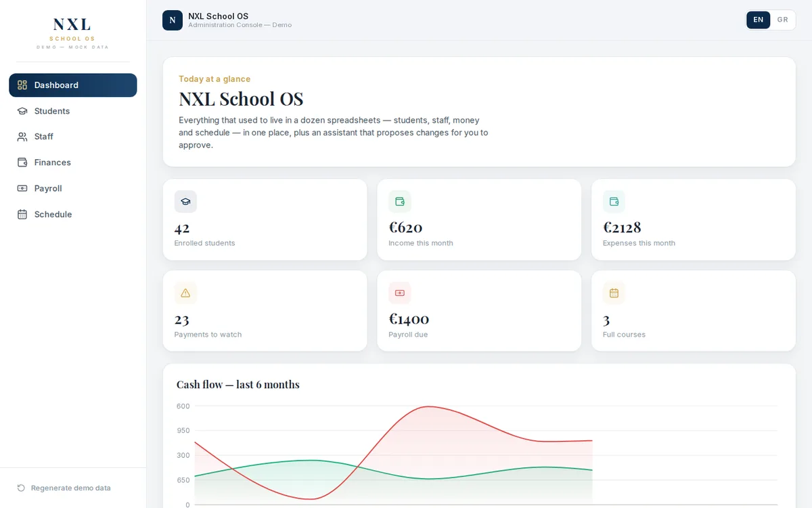Click the 'Administration Console — Demo' subtitle
Viewport: 812px width, 508px height.
click(240, 25)
